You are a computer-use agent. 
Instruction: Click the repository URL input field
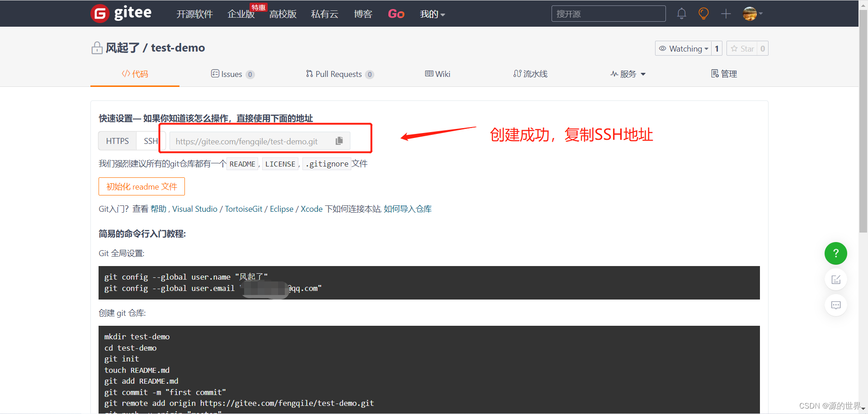259,141
